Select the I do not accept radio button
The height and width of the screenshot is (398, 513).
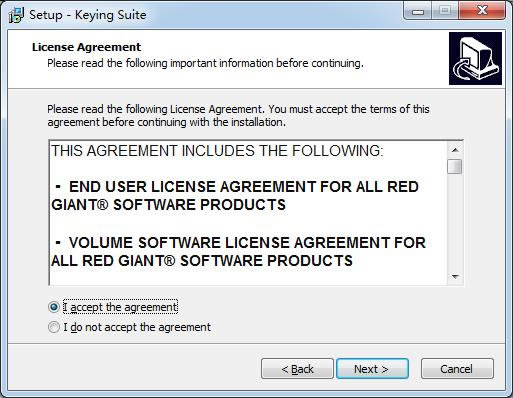click(54, 327)
